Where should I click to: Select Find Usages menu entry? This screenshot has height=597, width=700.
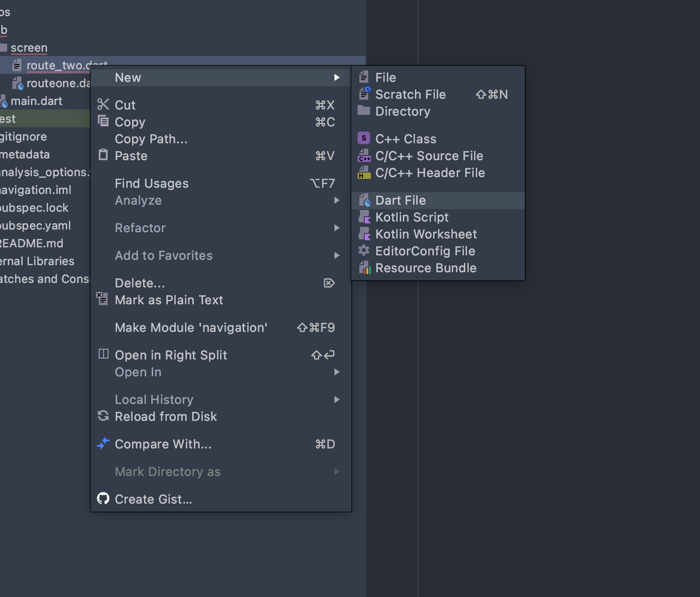[x=151, y=183]
